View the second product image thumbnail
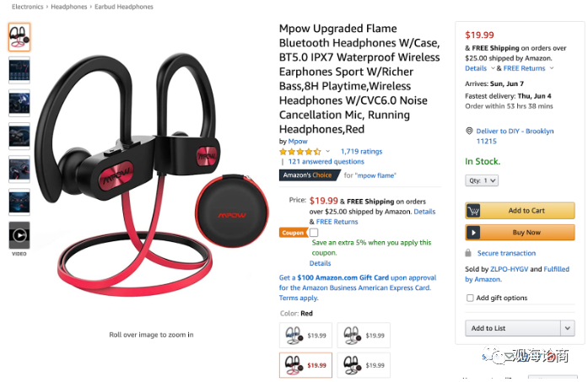Image resolution: width=588 pixels, height=382 pixels. (19, 70)
